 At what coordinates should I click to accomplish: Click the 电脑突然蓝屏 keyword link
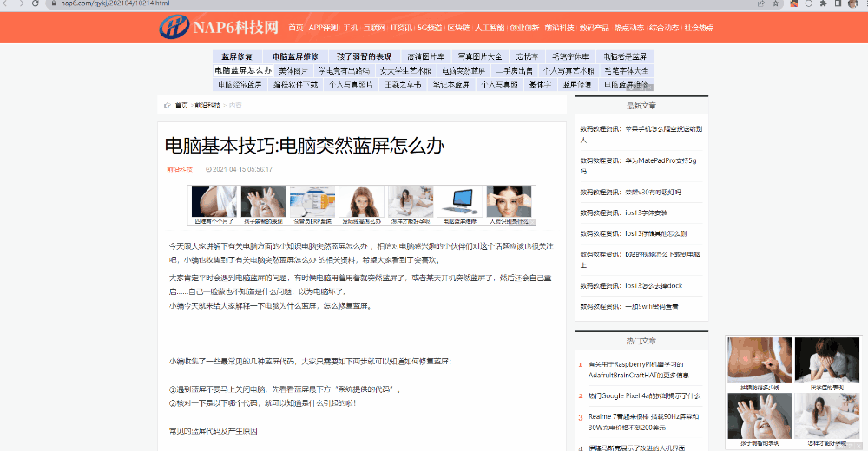click(x=464, y=70)
